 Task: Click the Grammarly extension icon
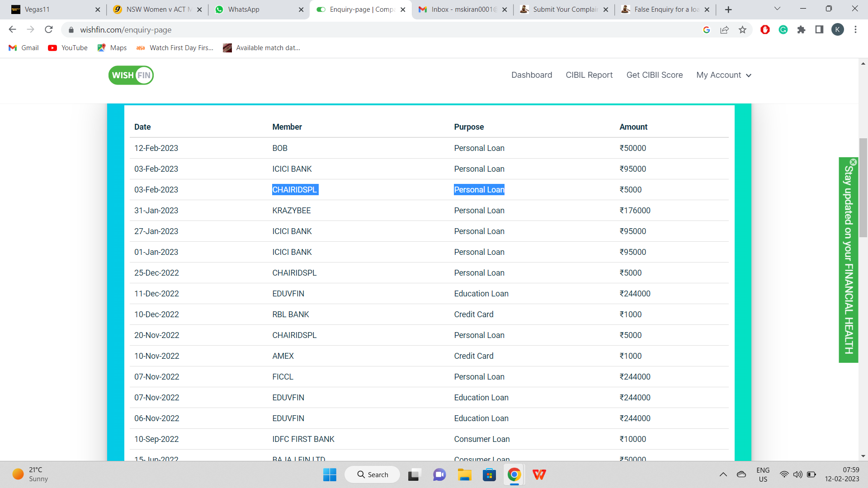click(783, 30)
